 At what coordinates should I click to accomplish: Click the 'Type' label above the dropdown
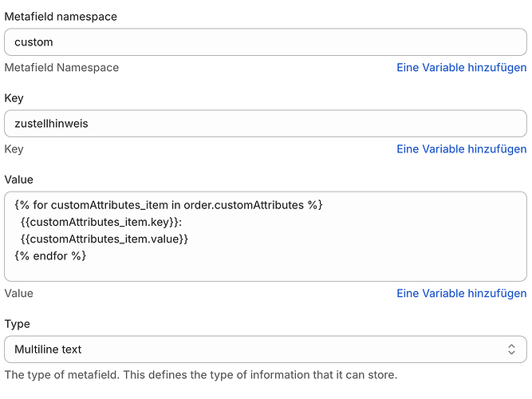pos(18,324)
